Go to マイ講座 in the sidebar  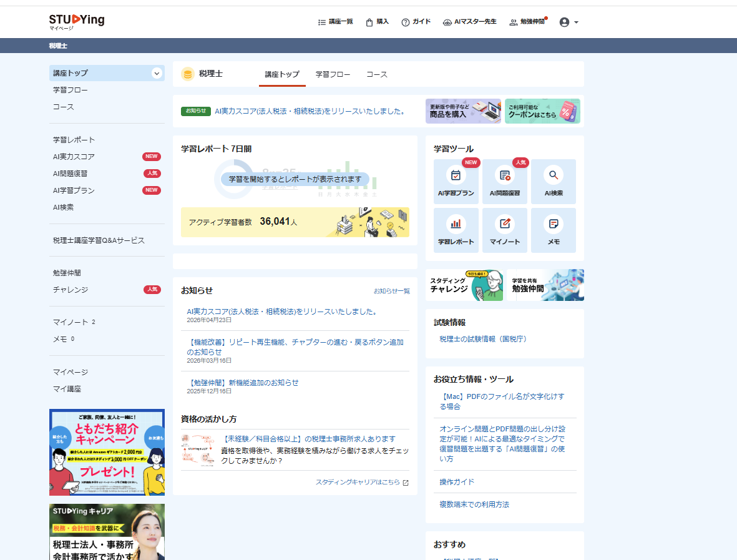[x=67, y=389]
